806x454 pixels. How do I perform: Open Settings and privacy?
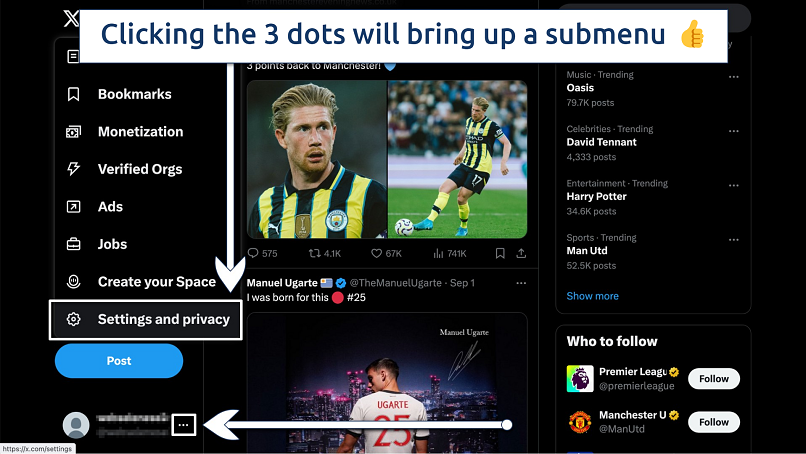coord(145,319)
